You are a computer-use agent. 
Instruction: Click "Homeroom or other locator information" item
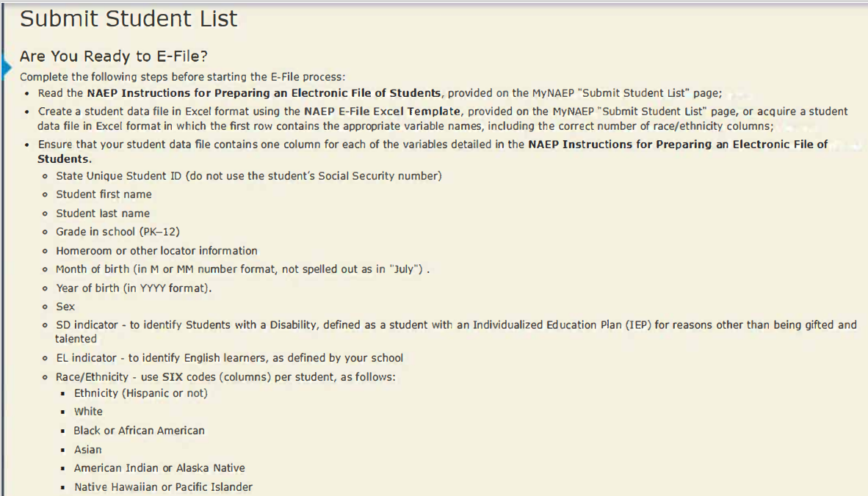(x=156, y=251)
